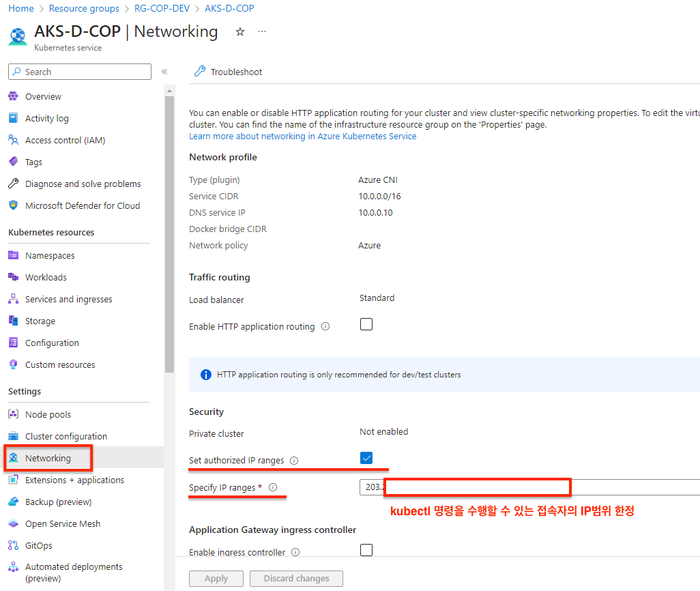Click the Traffic routing section heading
The width and height of the screenshot is (700, 591).
pos(219,277)
